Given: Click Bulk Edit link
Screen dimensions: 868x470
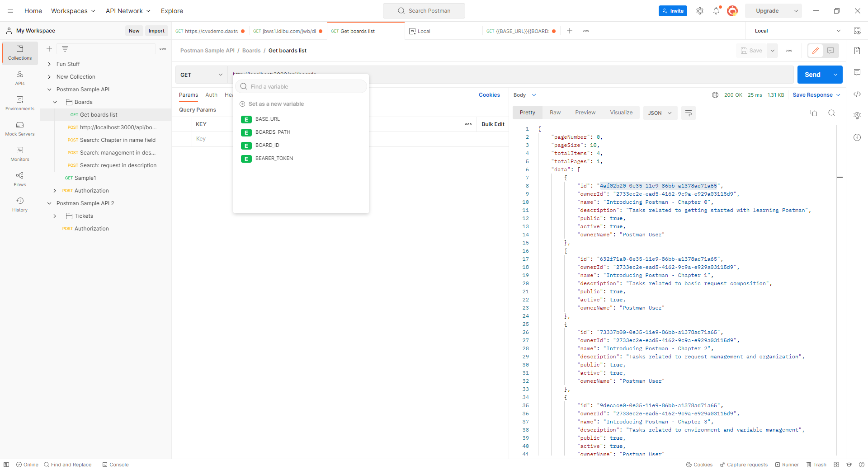Looking at the screenshot, I should click(x=493, y=124).
